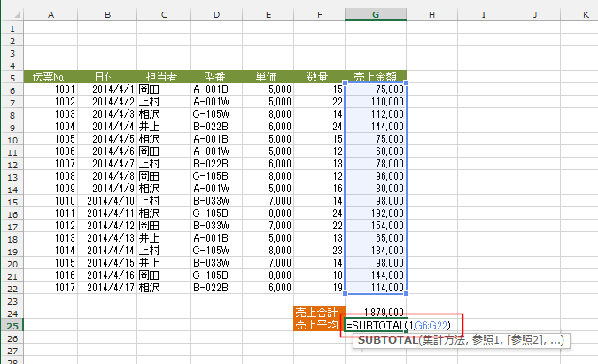Select column G header
Screen dimensions: 598x364
click(377, 15)
